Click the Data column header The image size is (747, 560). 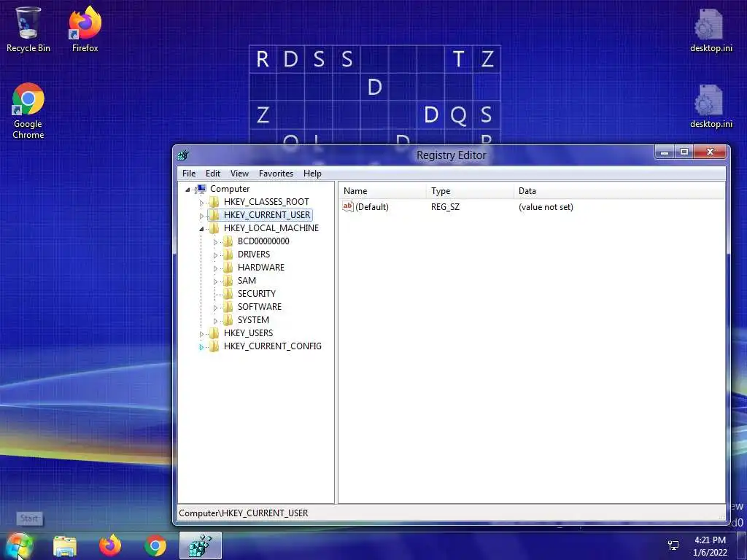tap(619, 191)
